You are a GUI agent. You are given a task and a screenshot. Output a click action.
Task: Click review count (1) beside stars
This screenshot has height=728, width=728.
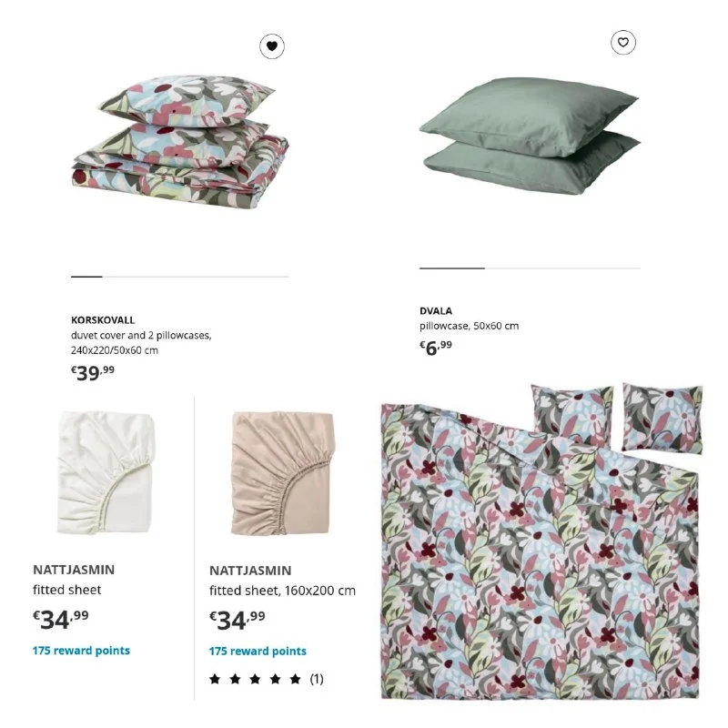tap(317, 679)
